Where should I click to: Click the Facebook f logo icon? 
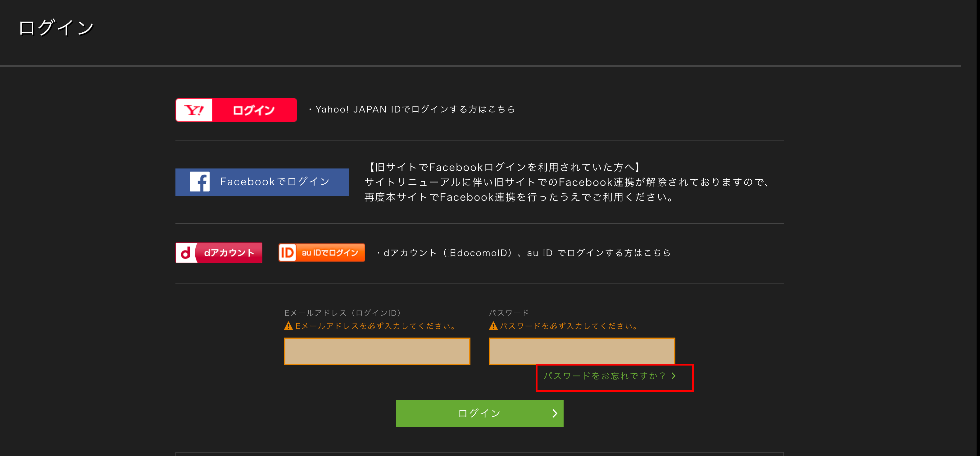[199, 182]
